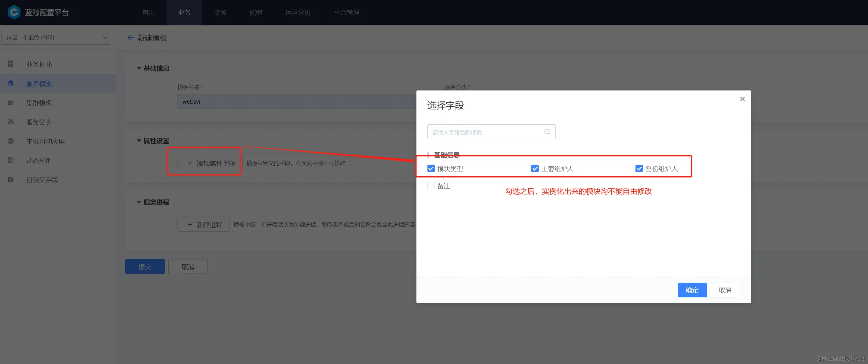Click 取消 next to 提交
The height and width of the screenshot is (364, 868).
click(x=188, y=267)
